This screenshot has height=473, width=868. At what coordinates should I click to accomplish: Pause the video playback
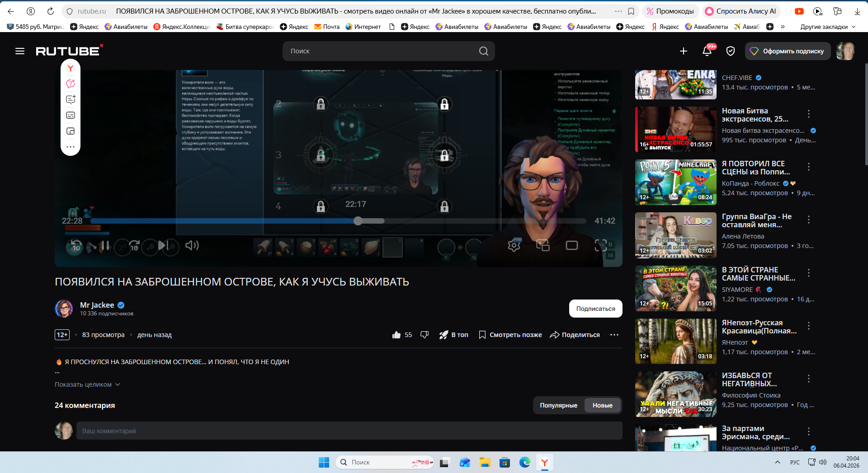pos(105,246)
